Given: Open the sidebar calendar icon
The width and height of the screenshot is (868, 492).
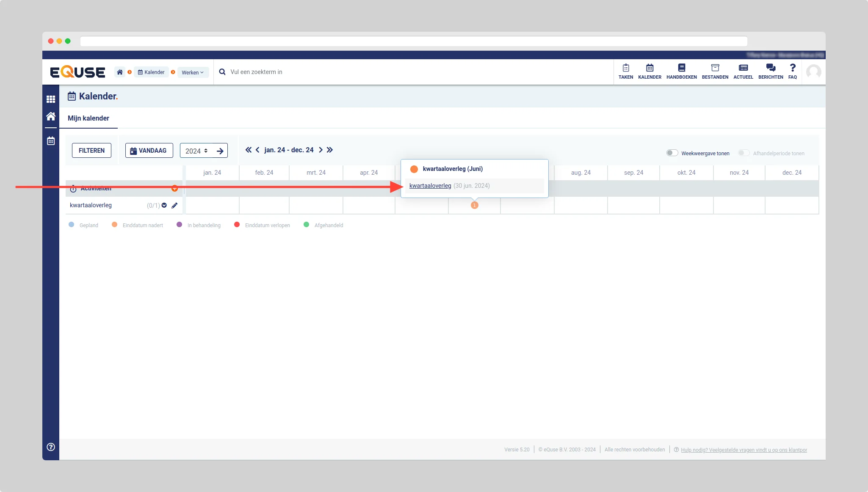Looking at the screenshot, I should [51, 141].
